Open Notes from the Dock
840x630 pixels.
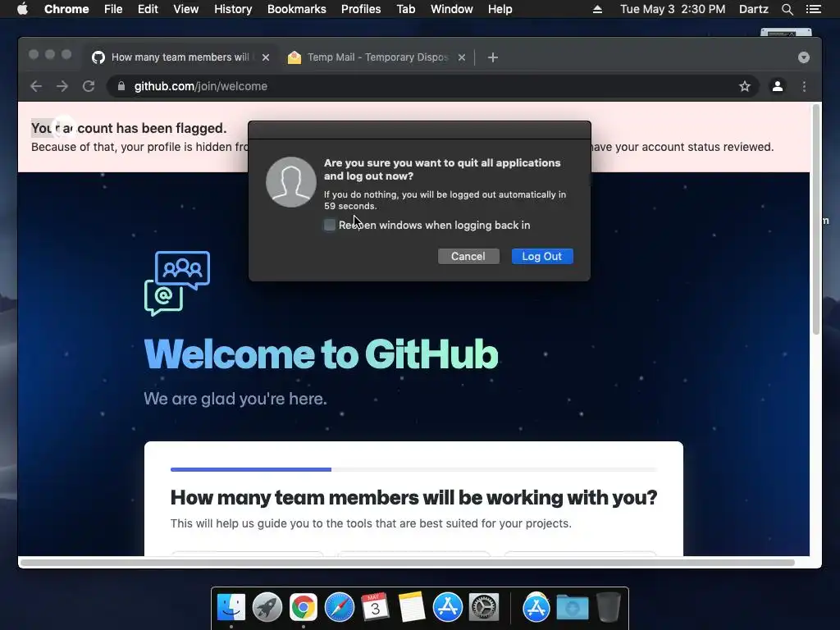(x=412, y=608)
